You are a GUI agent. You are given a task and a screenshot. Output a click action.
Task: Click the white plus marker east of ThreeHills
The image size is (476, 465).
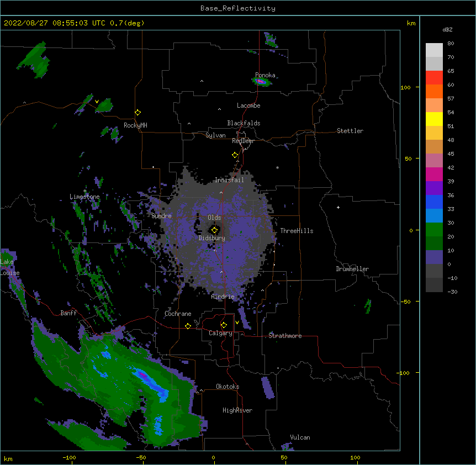[x=338, y=207]
